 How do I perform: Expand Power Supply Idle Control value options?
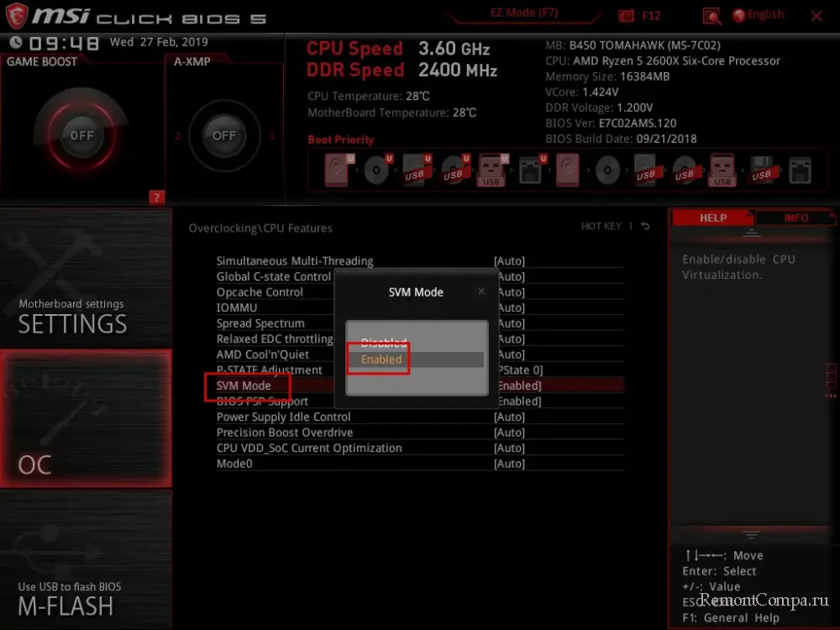pyautogui.click(x=510, y=417)
